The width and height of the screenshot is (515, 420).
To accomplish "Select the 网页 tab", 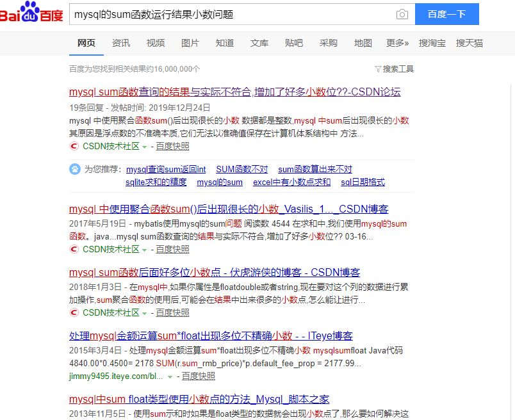I will 86,43.
